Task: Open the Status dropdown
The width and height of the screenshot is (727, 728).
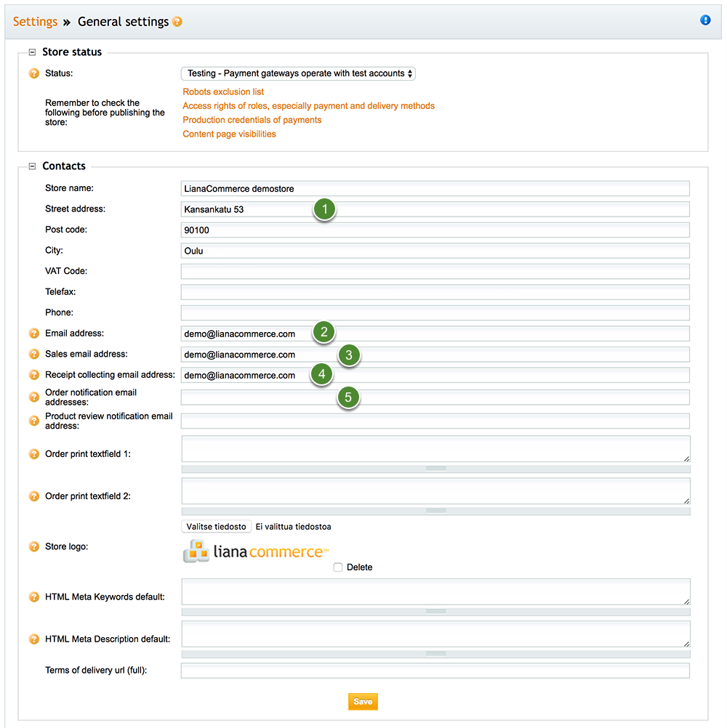Action: pos(298,73)
